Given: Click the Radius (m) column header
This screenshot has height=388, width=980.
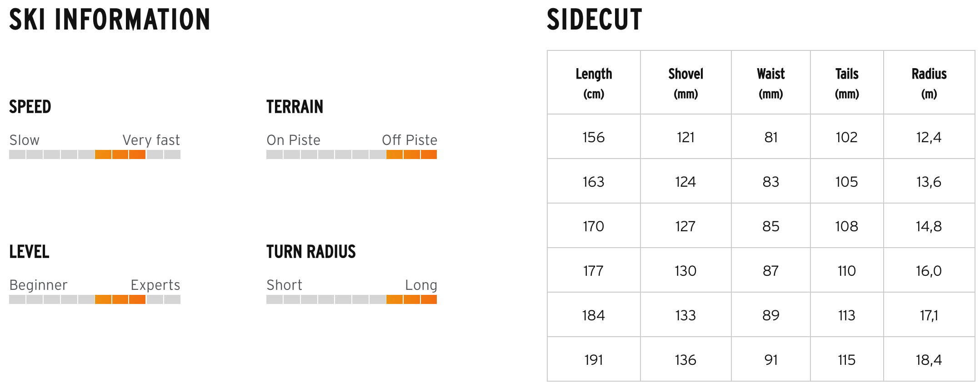Looking at the screenshot, I should coord(929,83).
